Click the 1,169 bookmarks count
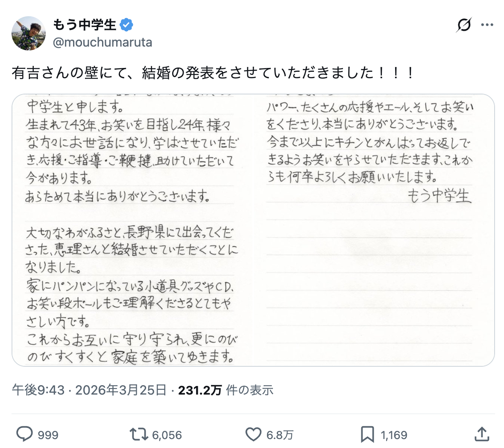 393,434
